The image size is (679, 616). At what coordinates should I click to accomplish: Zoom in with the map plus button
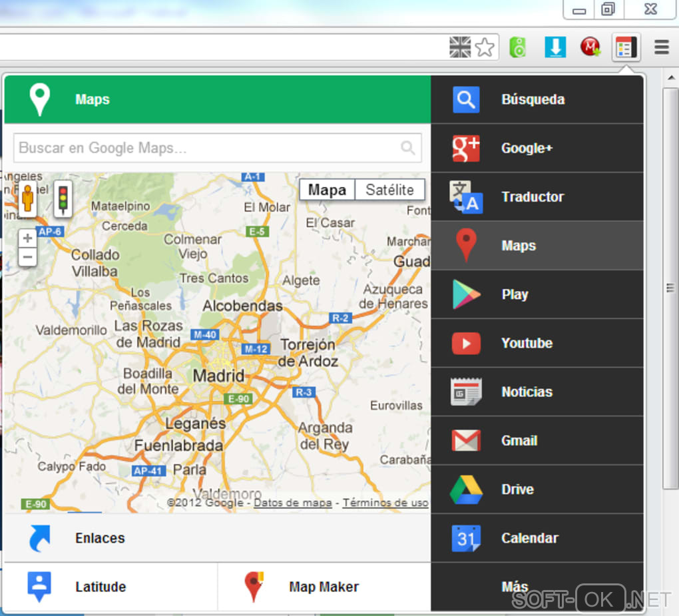pyautogui.click(x=28, y=238)
